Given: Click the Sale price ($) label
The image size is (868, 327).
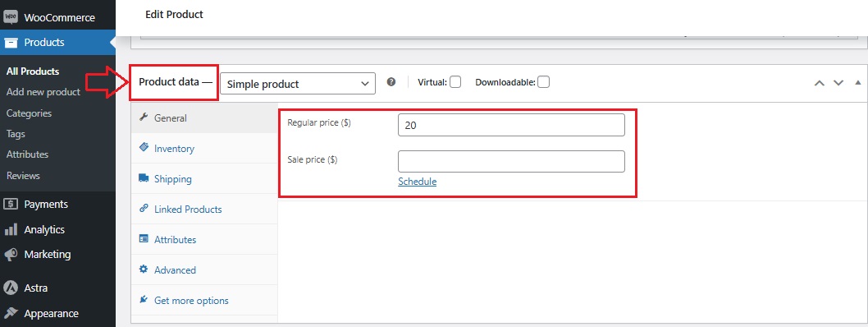Looking at the screenshot, I should pyautogui.click(x=313, y=159).
